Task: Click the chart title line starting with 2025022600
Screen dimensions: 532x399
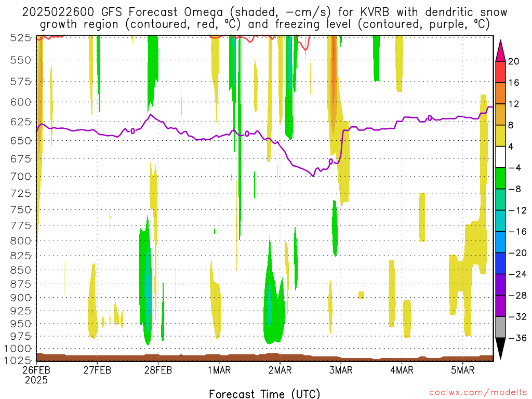Action: click(x=264, y=12)
